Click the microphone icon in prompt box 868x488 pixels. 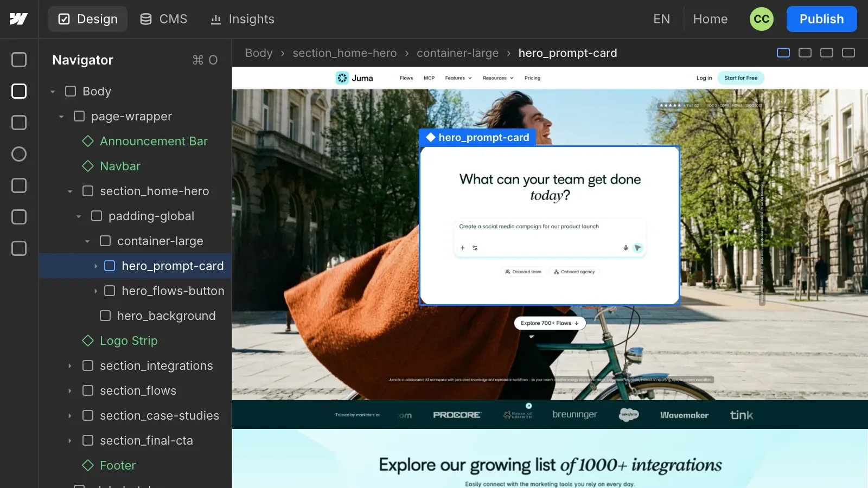[x=626, y=248]
